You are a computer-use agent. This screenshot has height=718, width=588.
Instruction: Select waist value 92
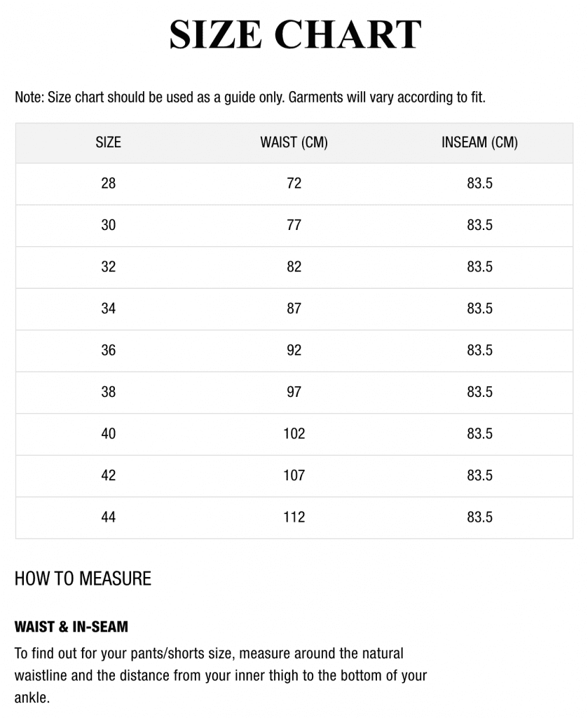point(294,351)
